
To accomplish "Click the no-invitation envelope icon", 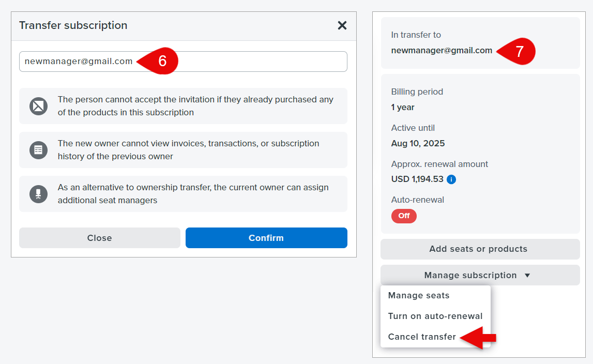I will click(x=38, y=106).
